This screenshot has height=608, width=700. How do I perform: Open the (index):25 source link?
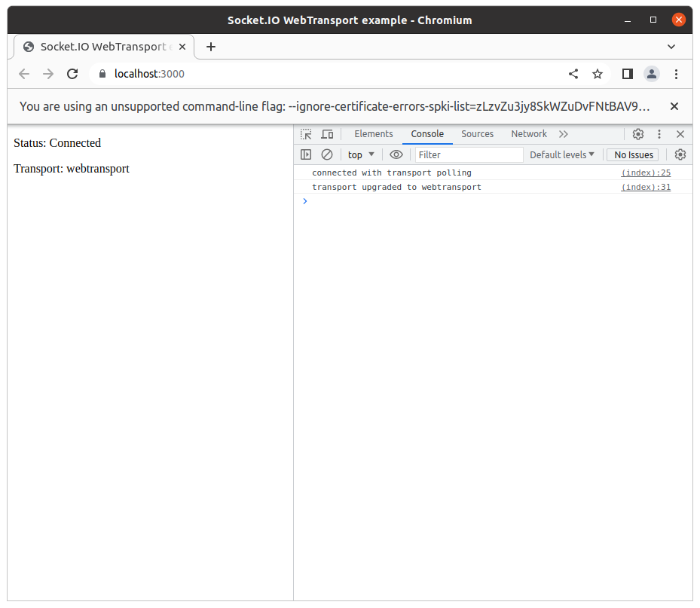646,173
